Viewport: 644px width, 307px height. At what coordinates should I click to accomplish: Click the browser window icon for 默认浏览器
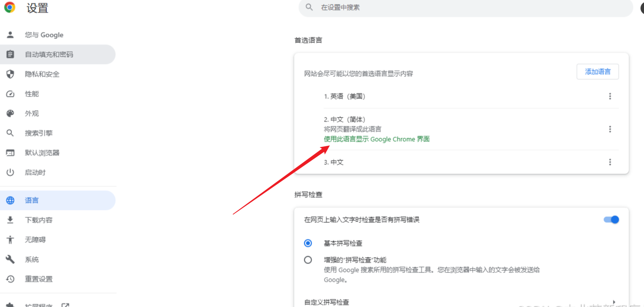click(10, 153)
